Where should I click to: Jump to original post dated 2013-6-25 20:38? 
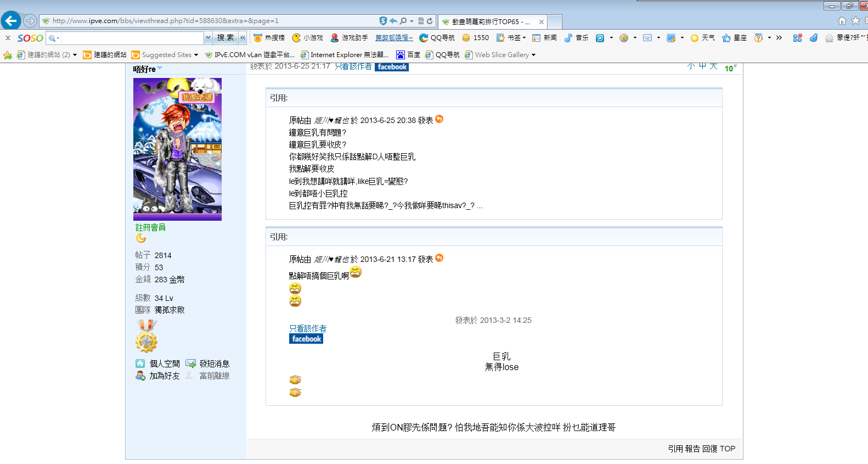(439, 119)
